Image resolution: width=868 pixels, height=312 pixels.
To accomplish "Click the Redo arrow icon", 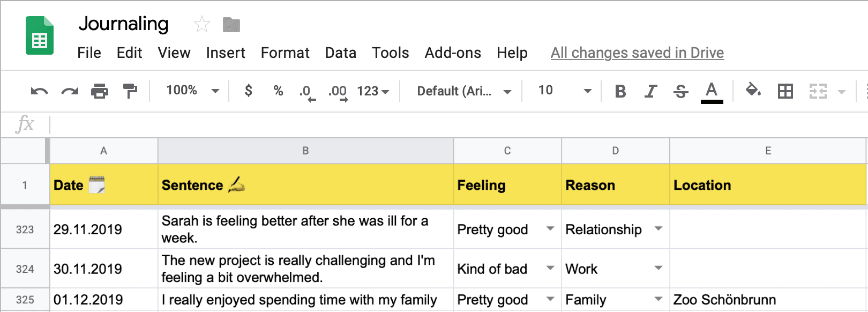I will pos(70,91).
